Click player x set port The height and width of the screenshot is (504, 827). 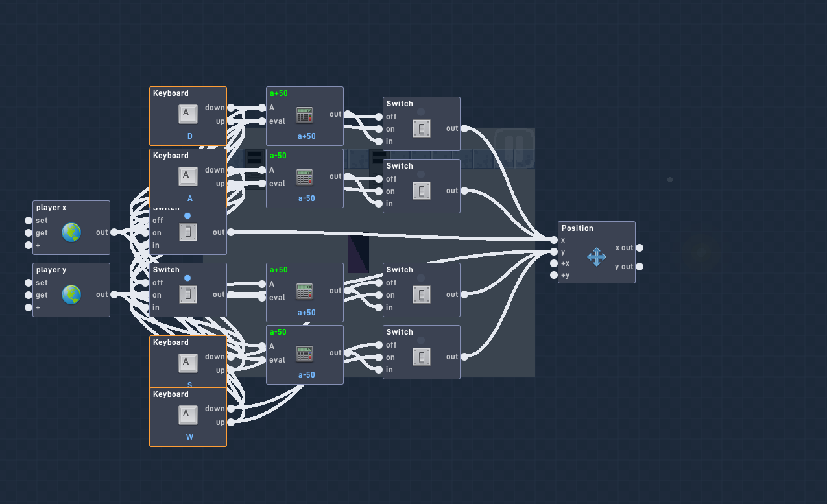pos(29,221)
